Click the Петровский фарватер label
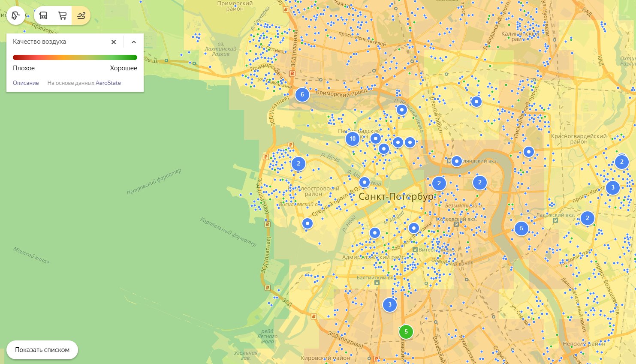 (154, 182)
